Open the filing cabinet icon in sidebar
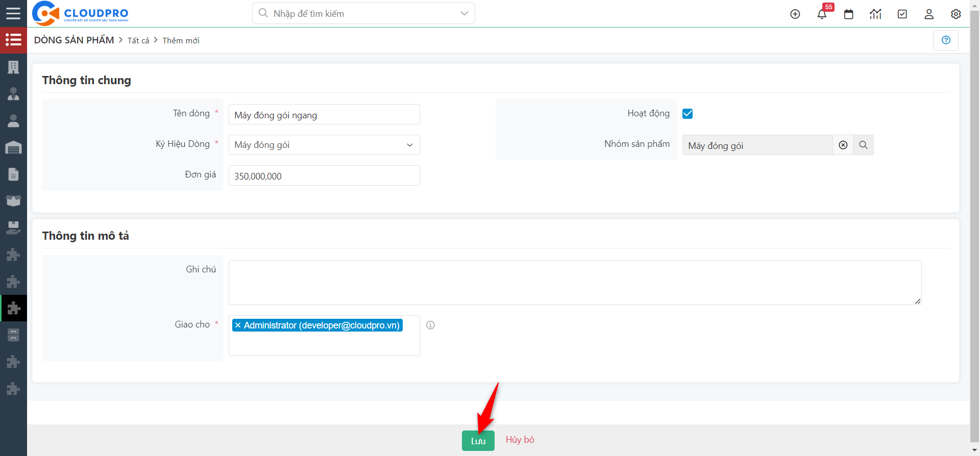This screenshot has width=980, height=456. 13,335
